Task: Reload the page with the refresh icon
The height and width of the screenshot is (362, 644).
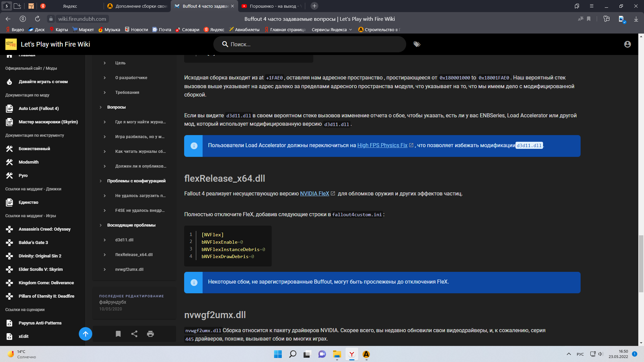Action: pos(38,19)
